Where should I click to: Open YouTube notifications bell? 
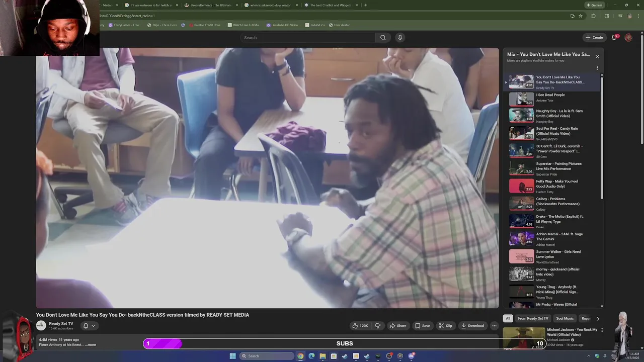[x=614, y=38]
